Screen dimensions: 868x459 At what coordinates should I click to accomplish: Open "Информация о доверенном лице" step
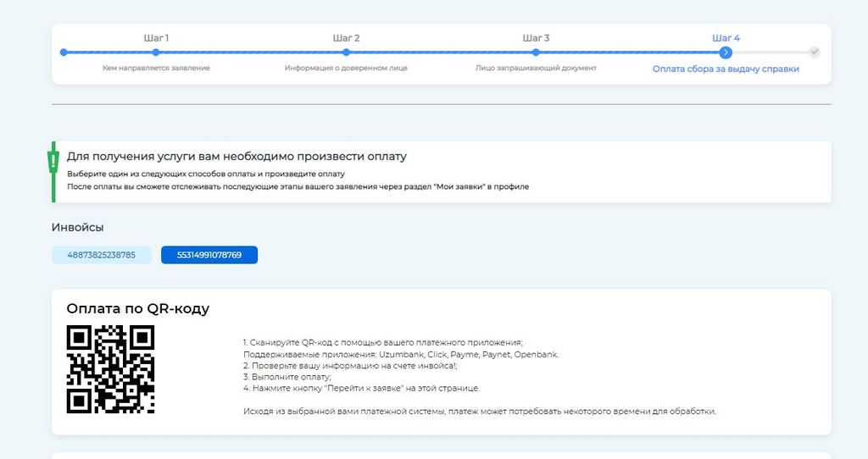click(x=346, y=68)
